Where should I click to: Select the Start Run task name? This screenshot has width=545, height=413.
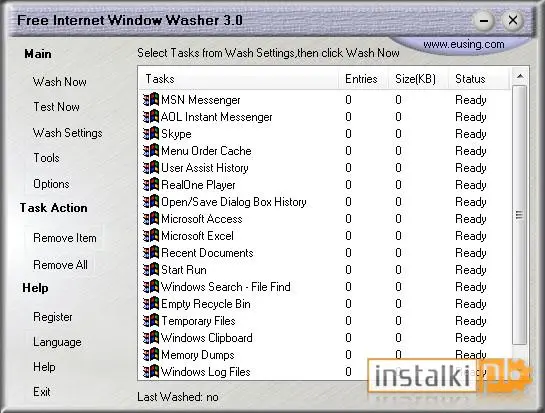click(x=184, y=270)
